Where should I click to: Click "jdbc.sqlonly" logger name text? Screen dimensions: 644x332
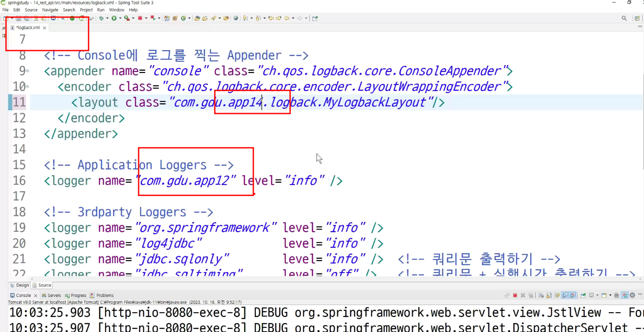pos(182,259)
